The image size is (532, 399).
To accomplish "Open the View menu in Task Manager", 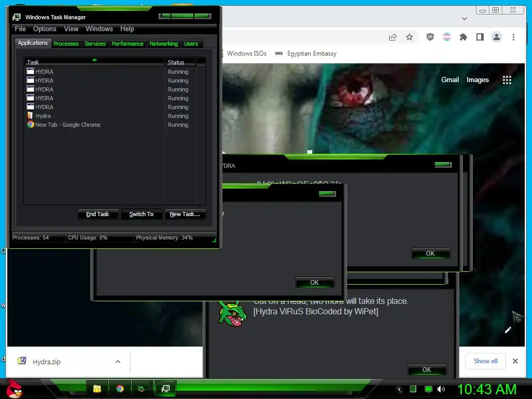I will [71, 29].
